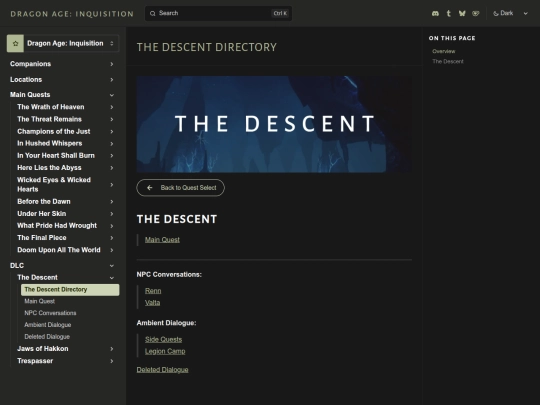Open the Dark theme selector dropdown
The image size is (540, 405).
[510, 13]
